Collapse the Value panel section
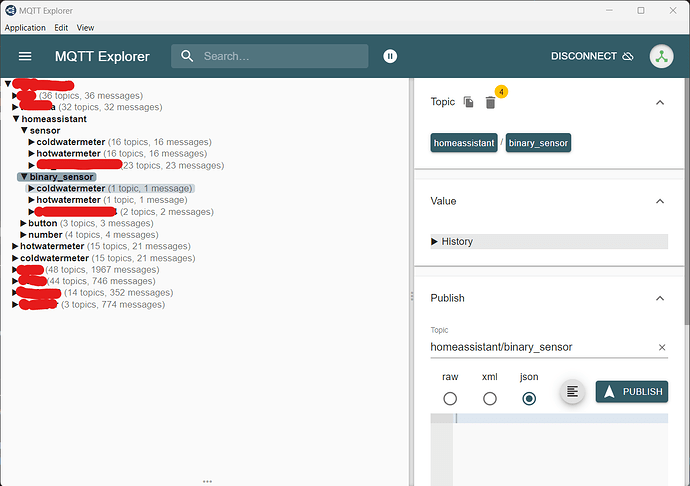Viewport: 690px width, 486px height. point(660,201)
